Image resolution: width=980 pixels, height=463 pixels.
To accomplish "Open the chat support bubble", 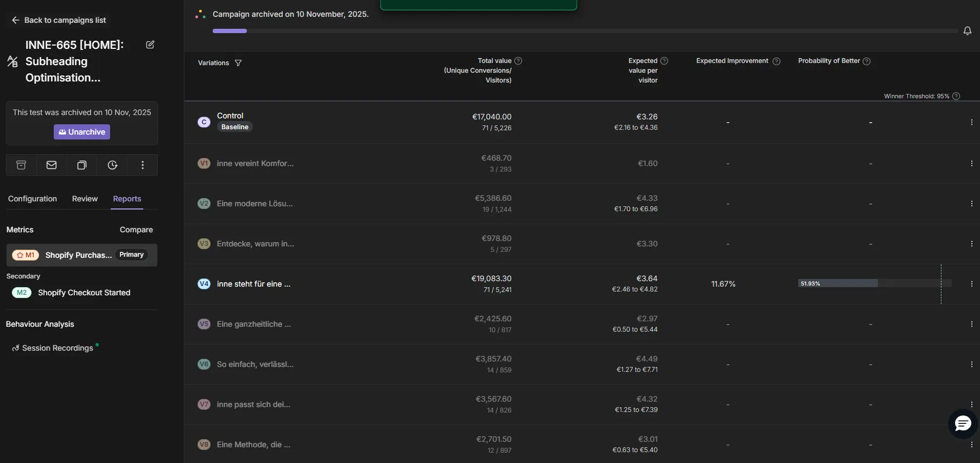I will click(x=963, y=424).
